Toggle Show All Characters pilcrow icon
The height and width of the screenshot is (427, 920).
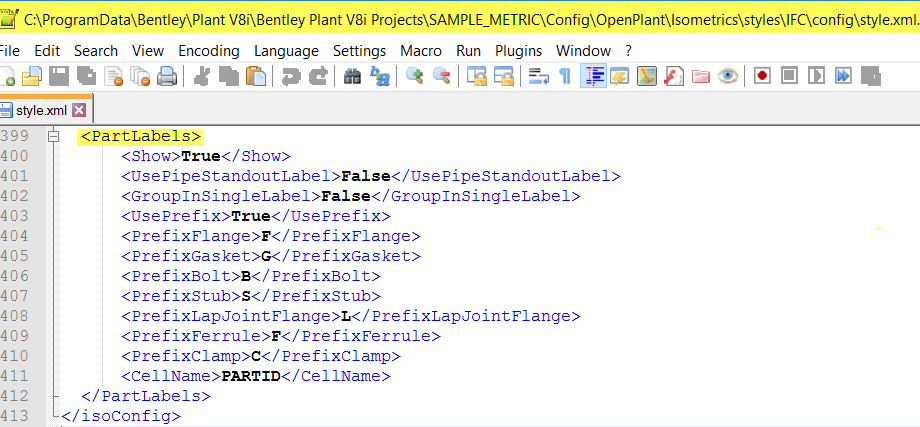[566, 76]
